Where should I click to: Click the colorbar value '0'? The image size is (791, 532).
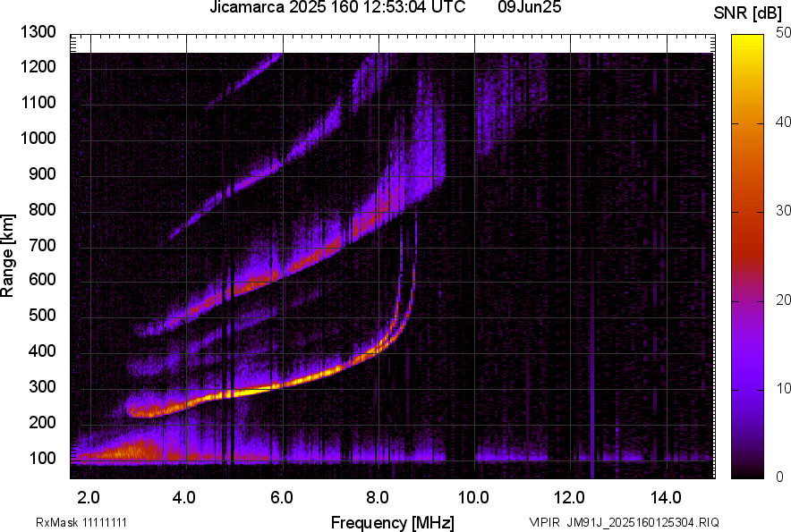[x=780, y=477]
